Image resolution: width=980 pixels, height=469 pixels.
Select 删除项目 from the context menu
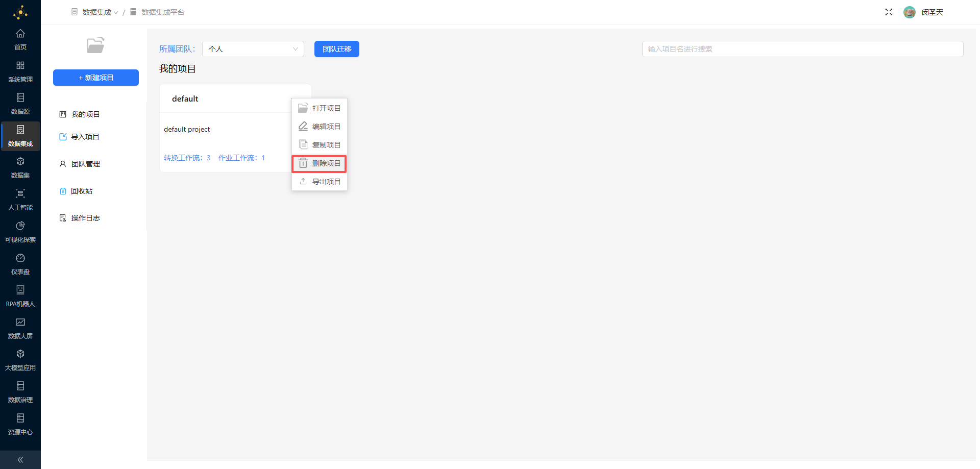(320, 163)
